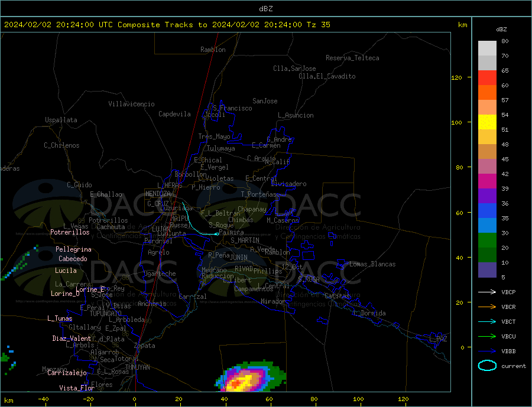Select the 45 dBZ pink swatch

coord(487,166)
